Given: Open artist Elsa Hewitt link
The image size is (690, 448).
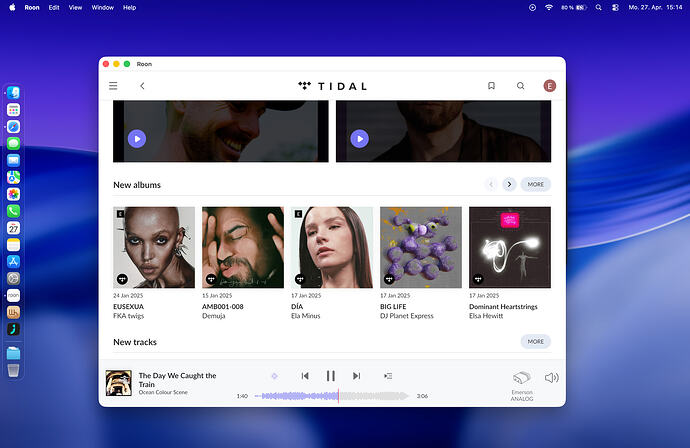Looking at the screenshot, I should point(486,316).
